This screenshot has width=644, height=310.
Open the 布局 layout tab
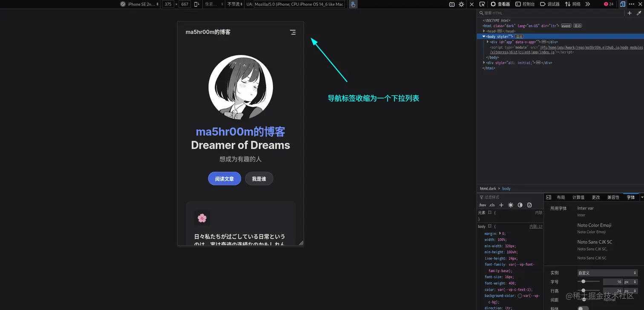click(x=561, y=197)
